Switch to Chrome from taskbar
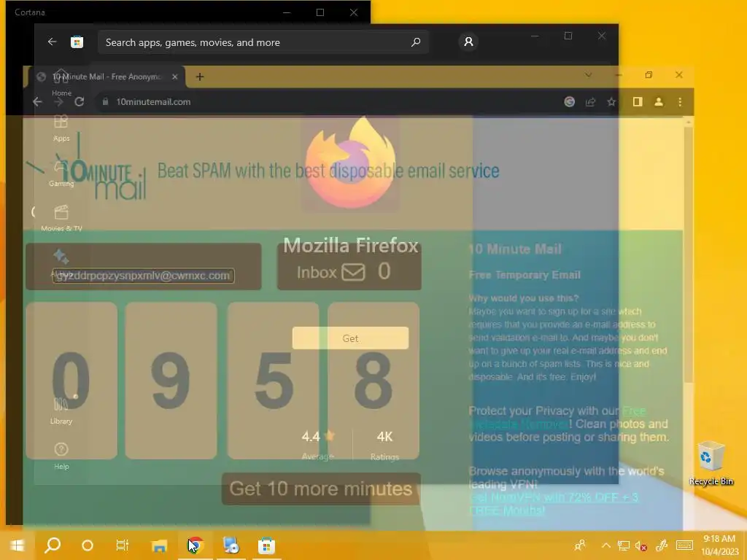 click(196, 545)
